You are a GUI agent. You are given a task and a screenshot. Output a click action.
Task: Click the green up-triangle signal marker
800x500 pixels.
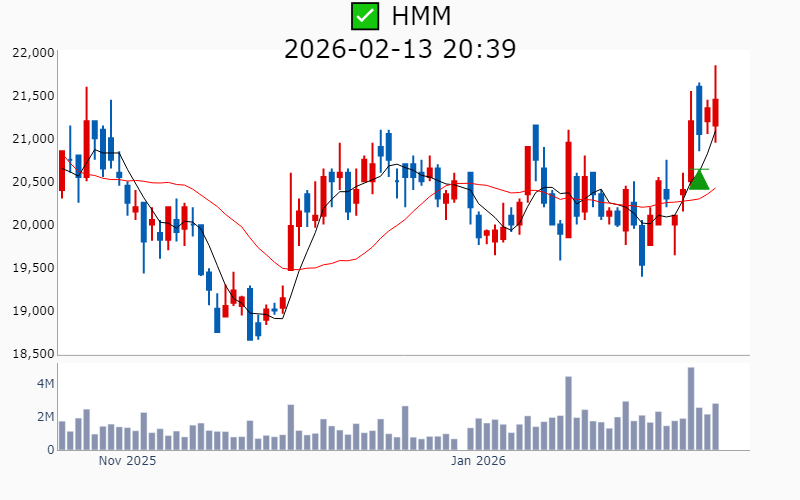pyautogui.click(x=699, y=180)
